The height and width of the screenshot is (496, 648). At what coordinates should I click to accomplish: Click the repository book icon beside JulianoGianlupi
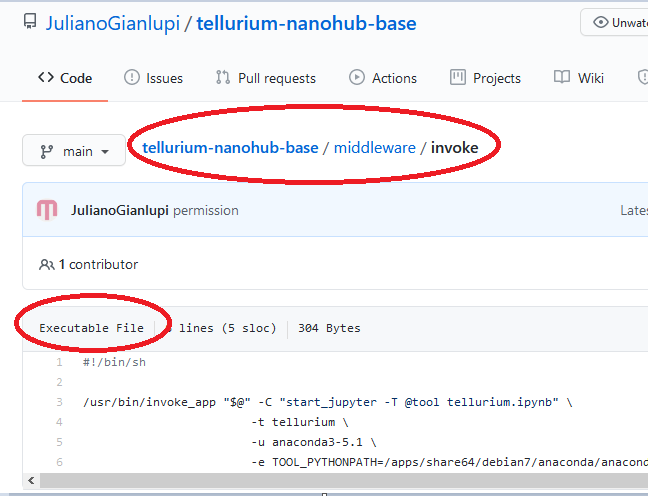(30, 21)
